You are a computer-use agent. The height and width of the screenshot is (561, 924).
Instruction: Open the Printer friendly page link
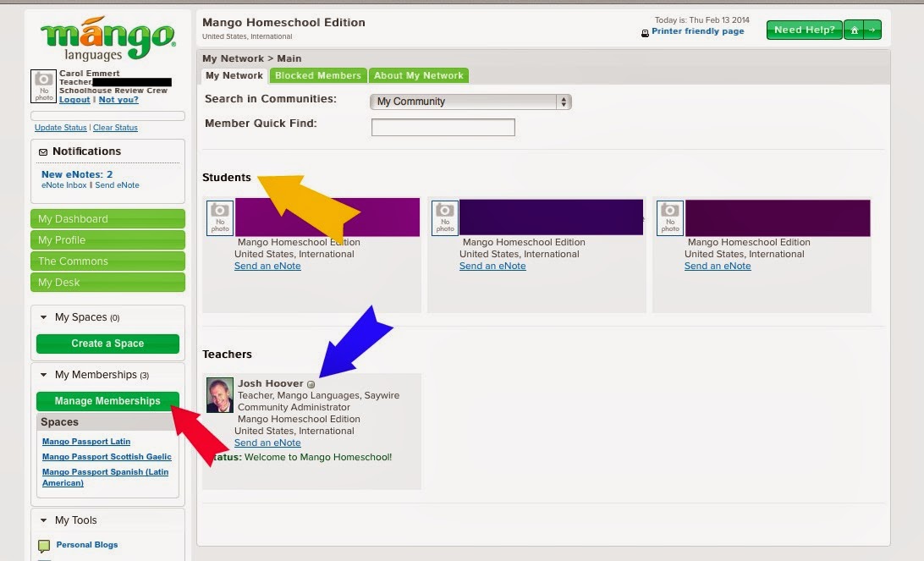click(x=698, y=31)
